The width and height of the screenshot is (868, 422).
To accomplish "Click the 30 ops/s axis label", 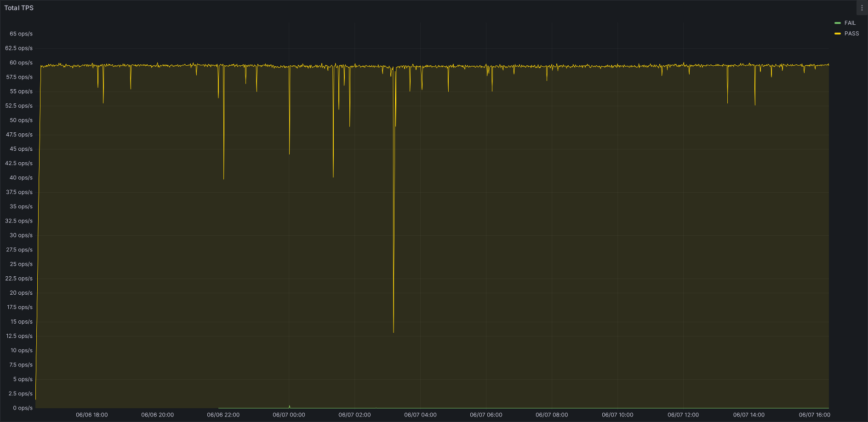I will [x=21, y=235].
